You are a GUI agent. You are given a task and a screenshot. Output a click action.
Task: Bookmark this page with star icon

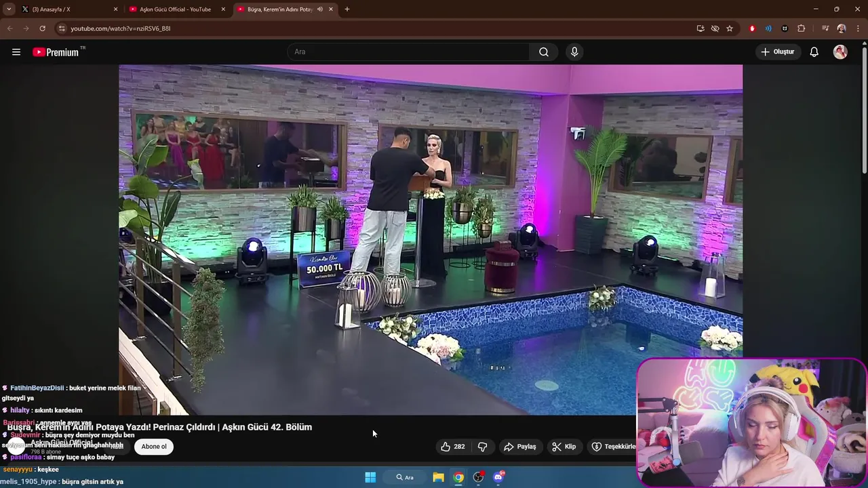point(730,28)
